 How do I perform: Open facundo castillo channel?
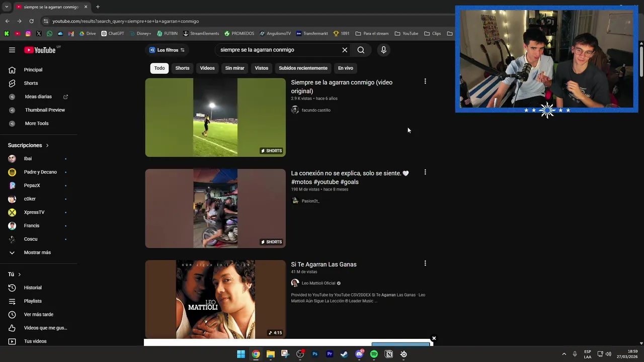pyautogui.click(x=316, y=110)
